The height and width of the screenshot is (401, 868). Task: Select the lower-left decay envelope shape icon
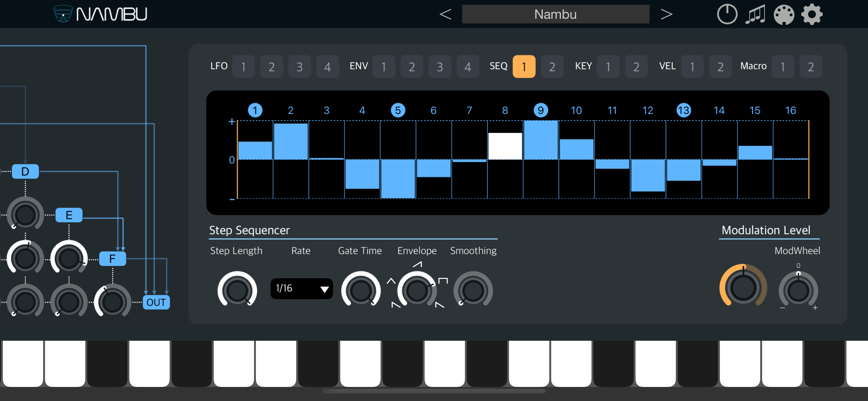[396, 305]
